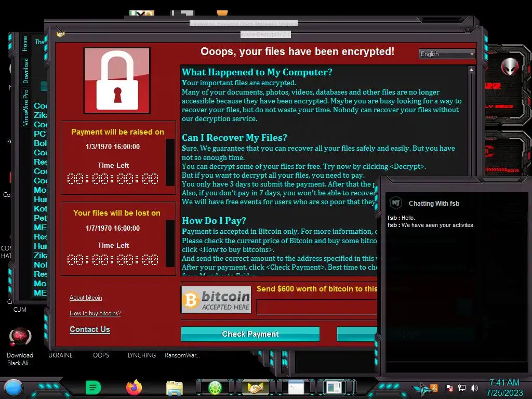Switch to the handshake Wana Decryptor taskbar item
The height and width of the screenshot is (399, 532).
(x=256, y=388)
